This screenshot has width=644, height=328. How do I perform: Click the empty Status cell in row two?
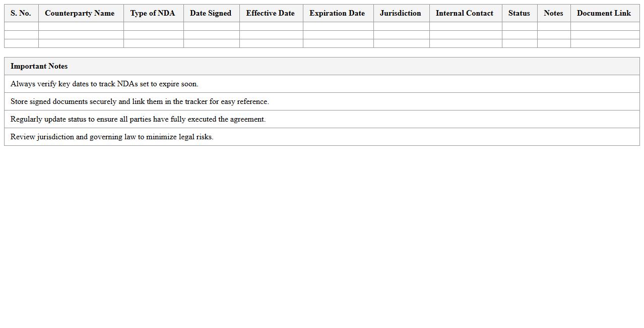pyautogui.click(x=519, y=35)
